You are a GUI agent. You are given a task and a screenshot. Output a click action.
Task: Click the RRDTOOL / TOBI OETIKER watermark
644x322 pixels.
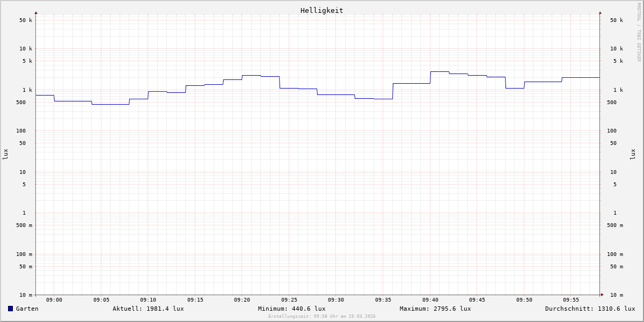click(x=639, y=32)
